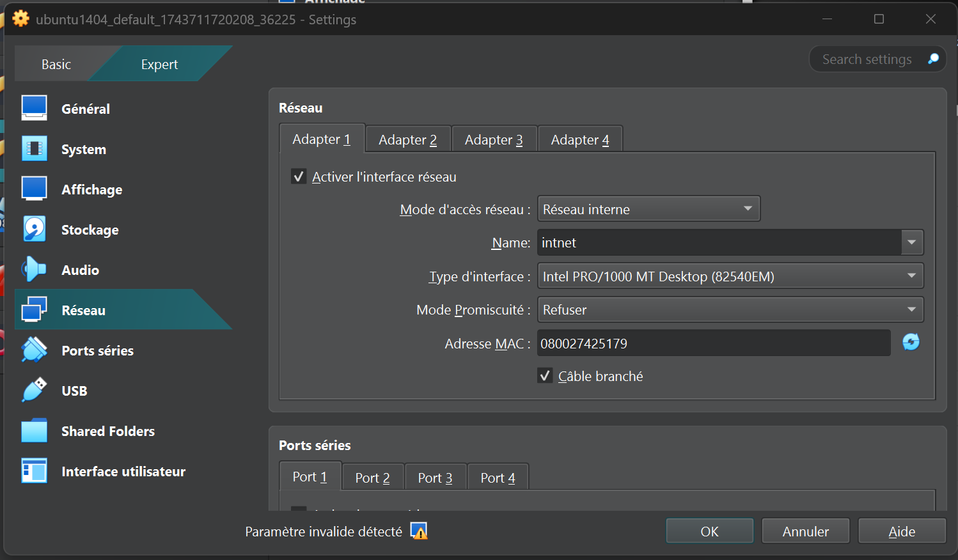Select the Audio speaker icon
This screenshot has height=560, width=958.
click(x=35, y=270)
